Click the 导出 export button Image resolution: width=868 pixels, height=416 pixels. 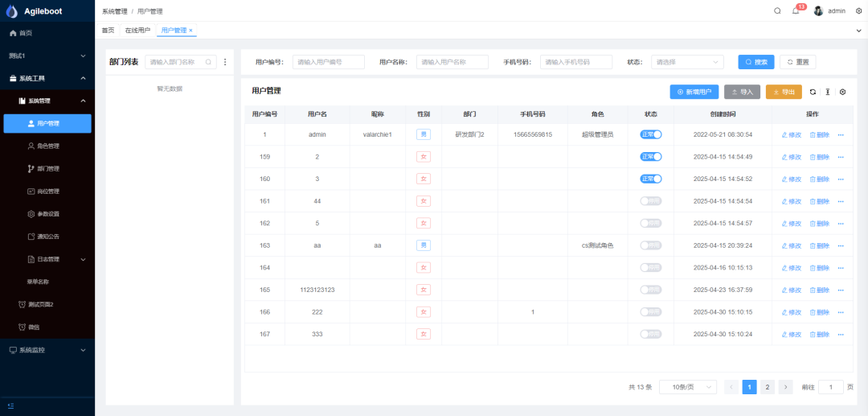[784, 93]
